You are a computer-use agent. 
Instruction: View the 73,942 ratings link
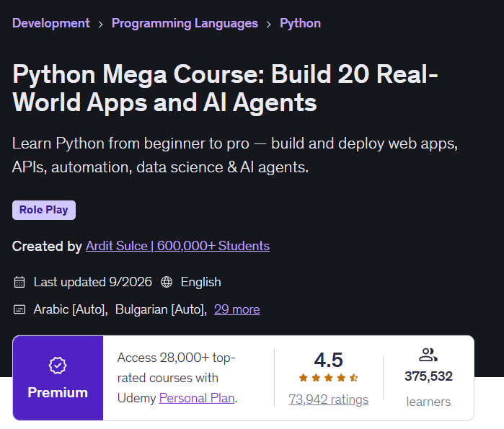click(x=329, y=399)
